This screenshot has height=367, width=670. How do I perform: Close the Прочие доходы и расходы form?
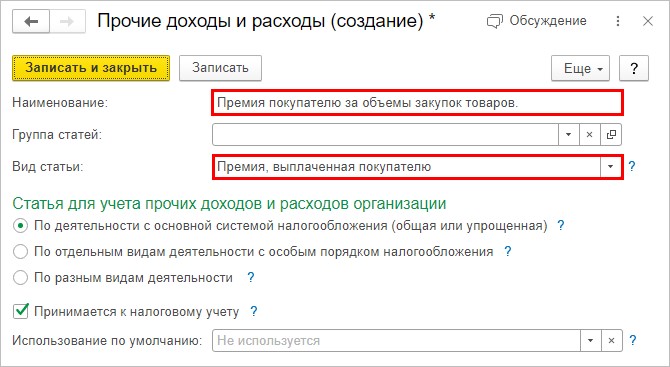[648, 21]
